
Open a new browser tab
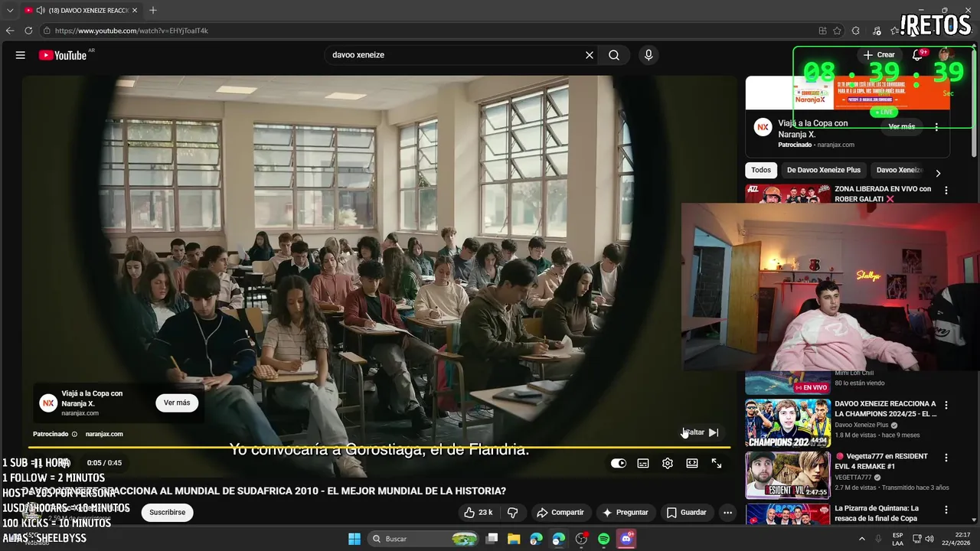pos(153,10)
